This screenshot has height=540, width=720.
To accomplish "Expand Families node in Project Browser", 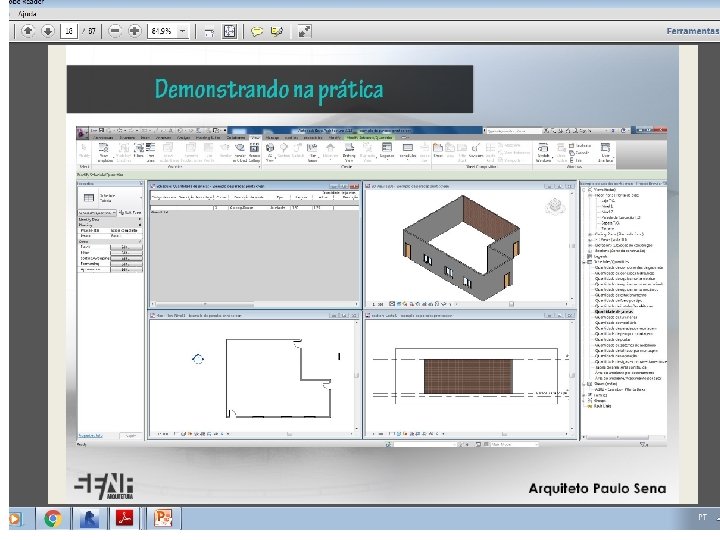I will point(585,395).
